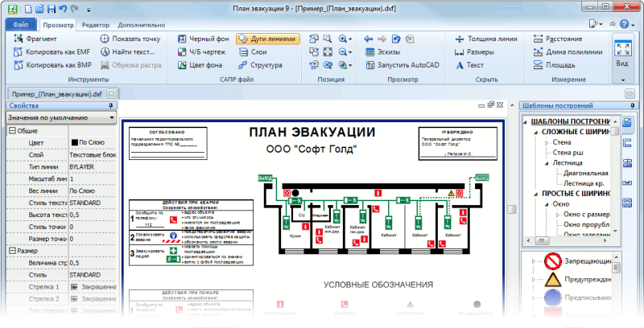
Task: Toggle Толщина линии visibility
Action: (486, 39)
